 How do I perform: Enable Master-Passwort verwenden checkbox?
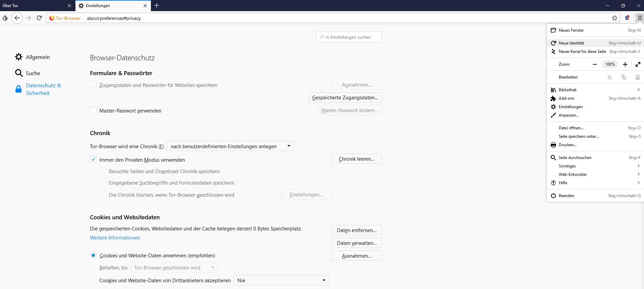click(93, 110)
